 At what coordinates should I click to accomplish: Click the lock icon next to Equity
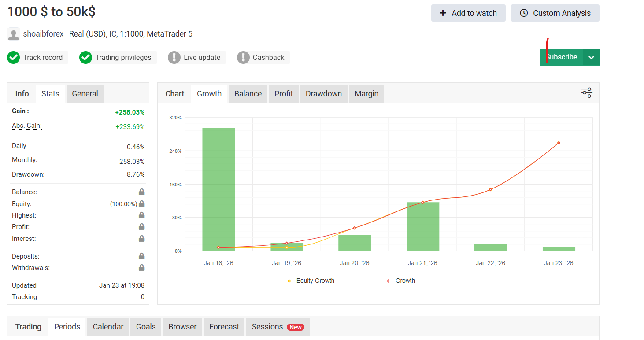pyautogui.click(x=141, y=204)
